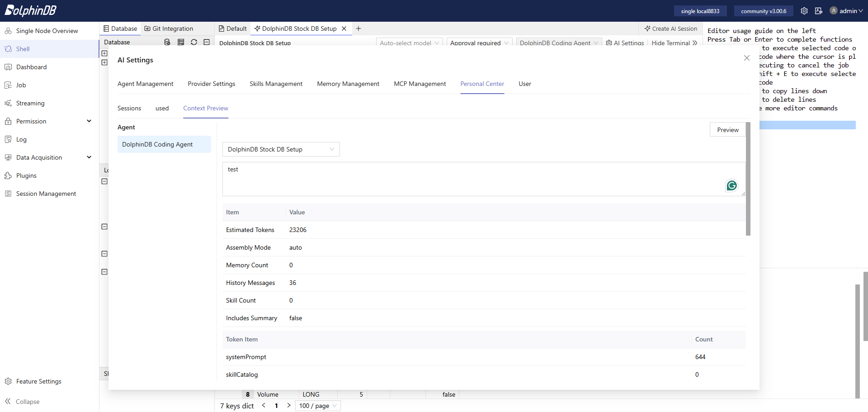The width and height of the screenshot is (868, 412).
Task: Open the DolphinDB Stock DB Setup session dropdown
Action: [x=281, y=149]
